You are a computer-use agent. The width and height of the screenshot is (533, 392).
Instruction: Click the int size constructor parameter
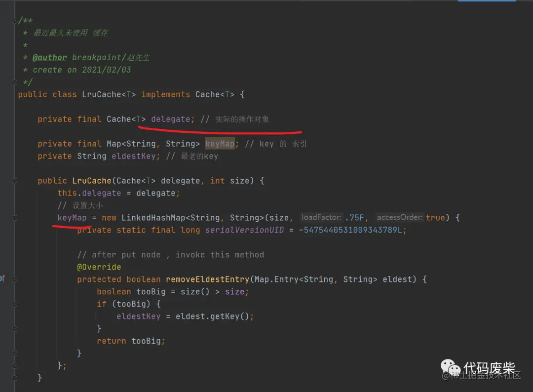[229, 181]
